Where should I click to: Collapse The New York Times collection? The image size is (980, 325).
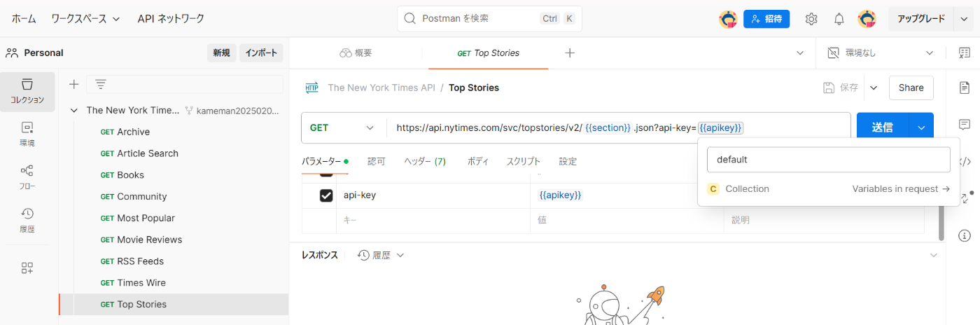point(73,110)
